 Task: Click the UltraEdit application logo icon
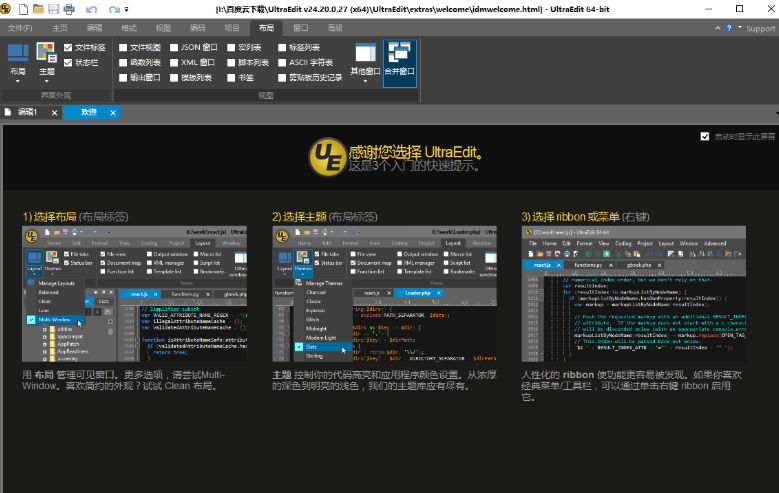(5, 8)
